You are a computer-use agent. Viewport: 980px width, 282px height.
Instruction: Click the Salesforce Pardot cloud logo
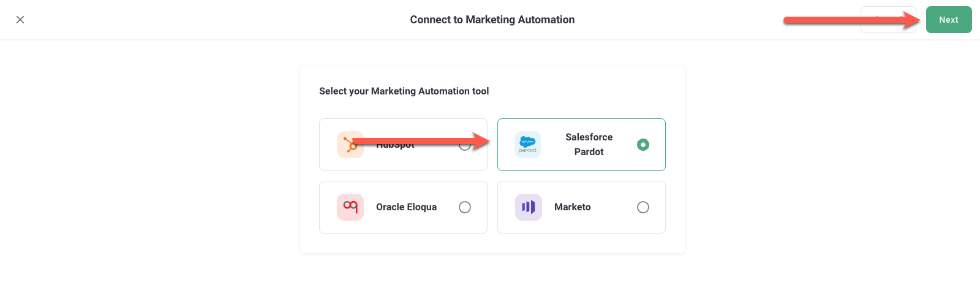(527, 145)
